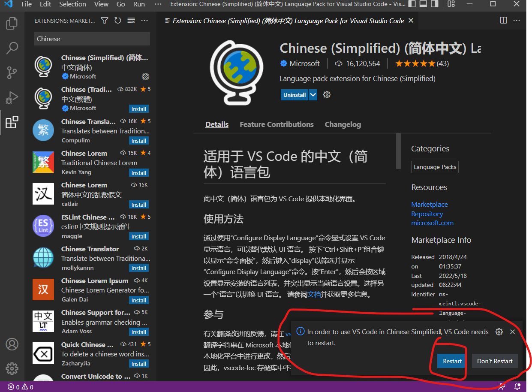The height and width of the screenshot is (392, 532).
Task: Install Chinese (Traditional) language pack
Action: coord(139,109)
